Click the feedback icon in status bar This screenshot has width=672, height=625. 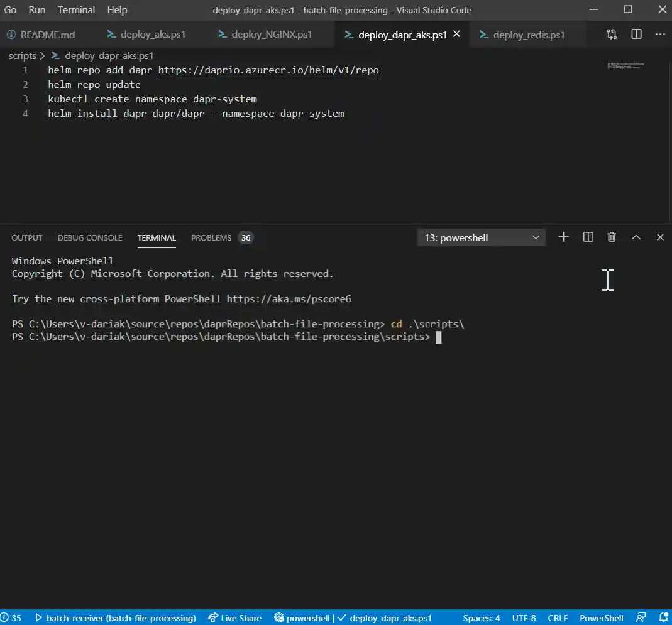click(x=641, y=617)
